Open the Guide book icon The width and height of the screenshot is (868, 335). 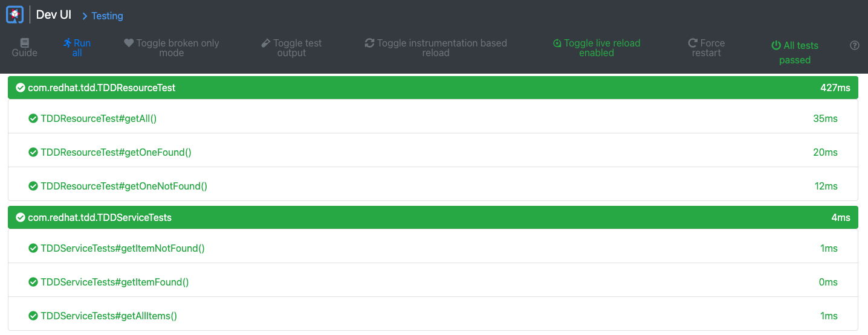(x=24, y=43)
